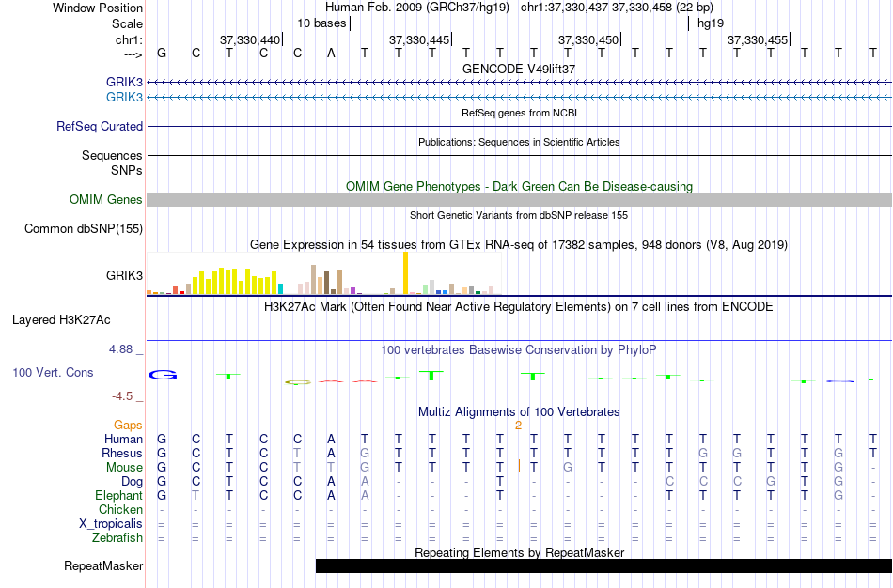The width and height of the screenshot is (893, 588).
Task: Open the RefSeq Curated track label
Action: point(100,127)
